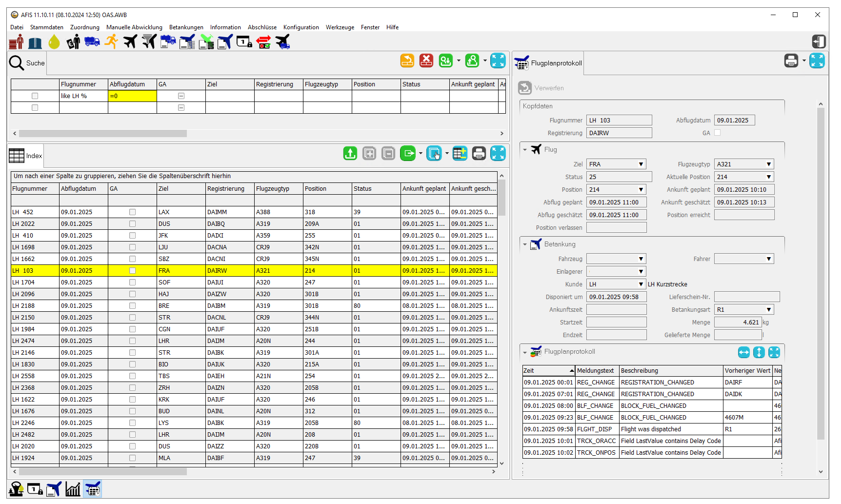Toggle checkbox in 'like LH %' filter row
The width and height of the screenshot is (841, 504).
(35, 96)
